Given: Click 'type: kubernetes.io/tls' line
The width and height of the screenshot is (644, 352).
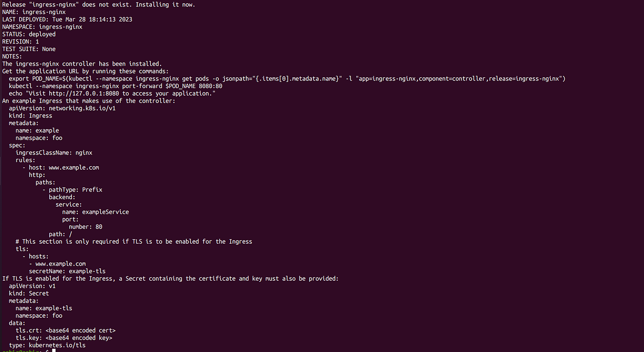Looking at the screenshot, I should (47, 346).
